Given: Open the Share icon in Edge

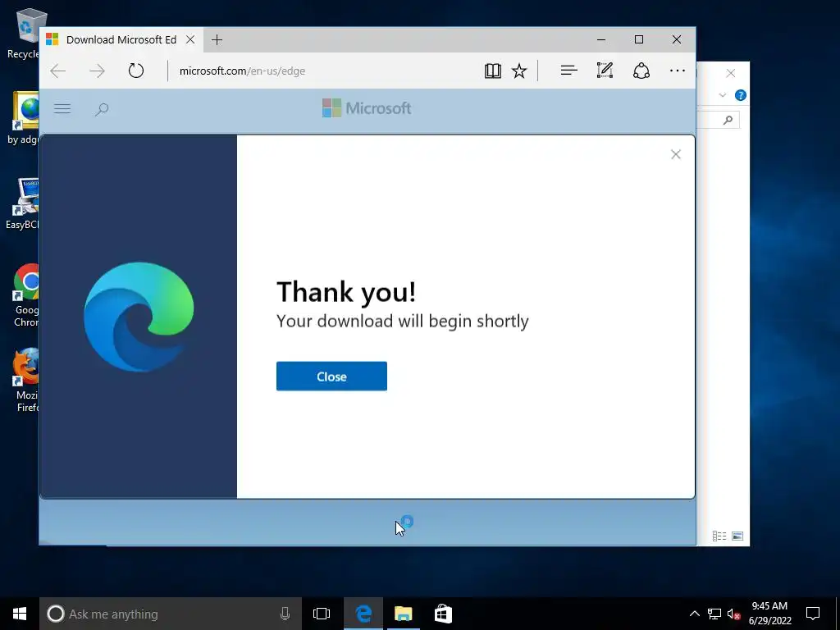Looking at the screenshot, I should pyautogui.click(x=641, y=71).
